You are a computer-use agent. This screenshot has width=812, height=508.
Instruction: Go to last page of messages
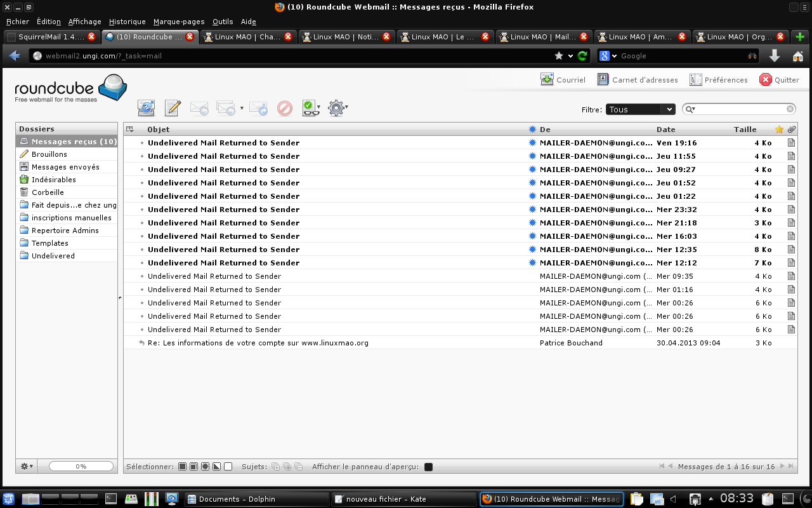pos(790,466)
